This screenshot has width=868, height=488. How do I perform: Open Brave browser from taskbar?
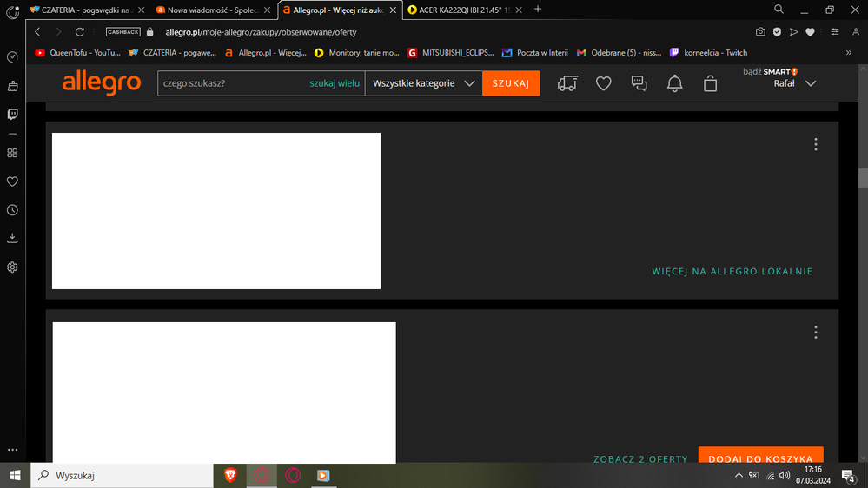click(230, 475)
